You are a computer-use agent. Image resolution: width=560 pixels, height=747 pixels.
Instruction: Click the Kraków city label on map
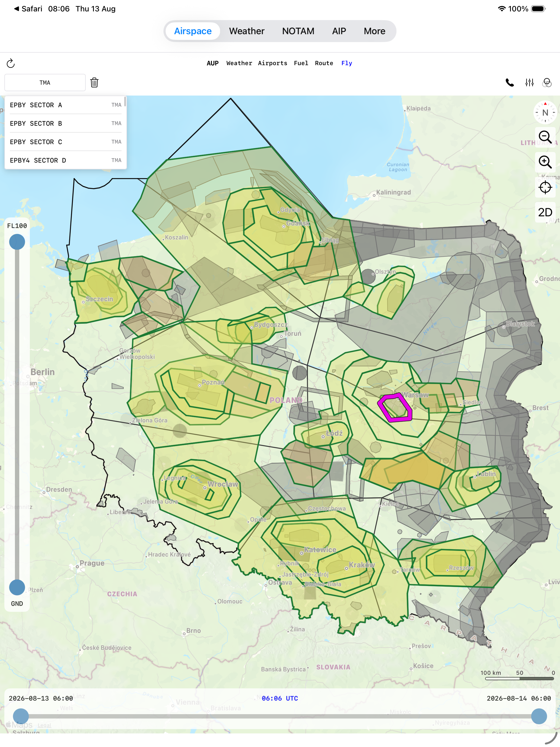pyautogui.click(x=362, y=565)
